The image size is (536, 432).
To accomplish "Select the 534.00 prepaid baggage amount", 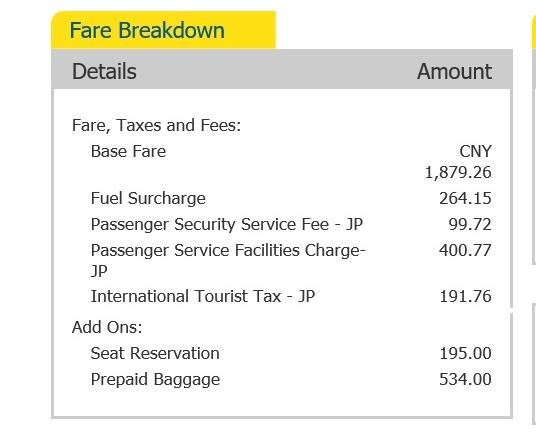I will pos(465,379).
